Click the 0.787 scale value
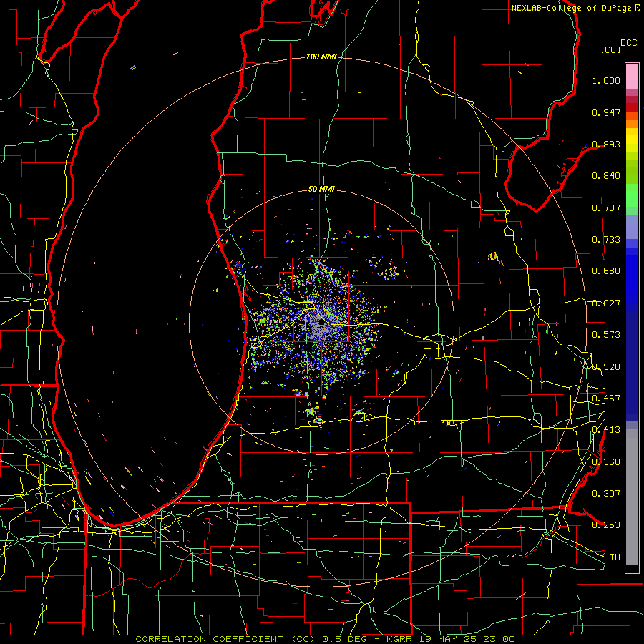Viewport: 644px width, 644px height. click(x=606, y=208)
